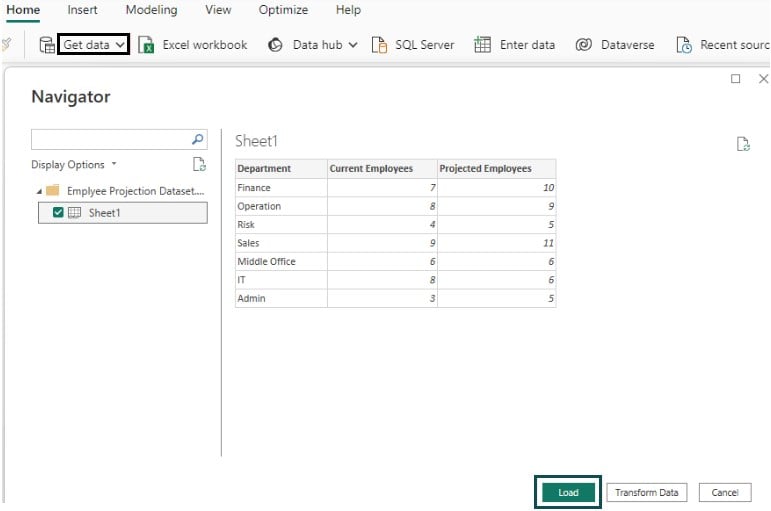Click Finance current employees value 7
This screenshot has height=511, width=771.
coord(382,187)
